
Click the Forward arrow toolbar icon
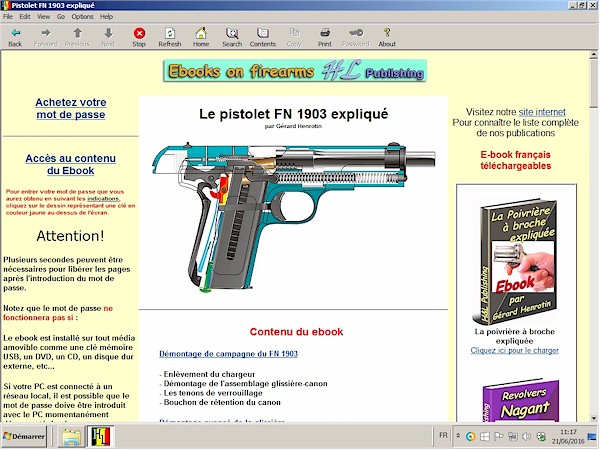(46, 33)
